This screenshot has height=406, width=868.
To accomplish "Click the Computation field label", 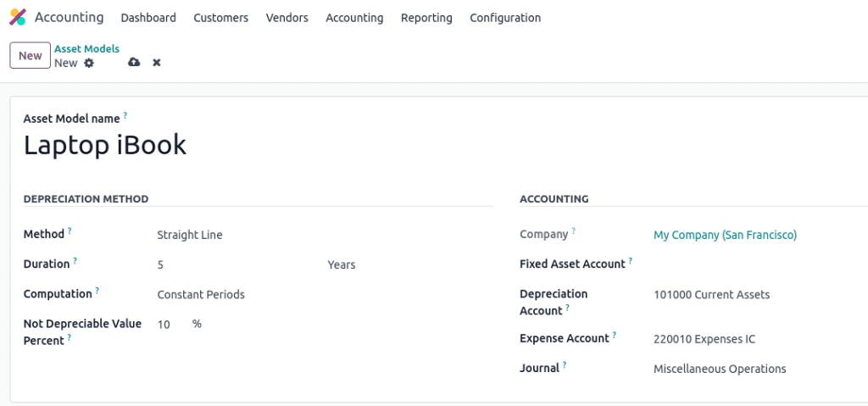I will (58, 293).
